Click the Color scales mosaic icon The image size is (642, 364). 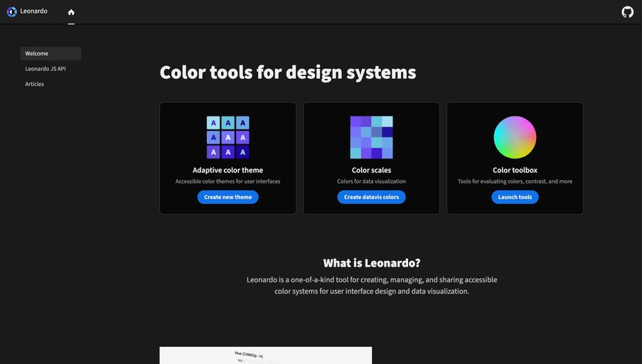[x=371, y=137]
